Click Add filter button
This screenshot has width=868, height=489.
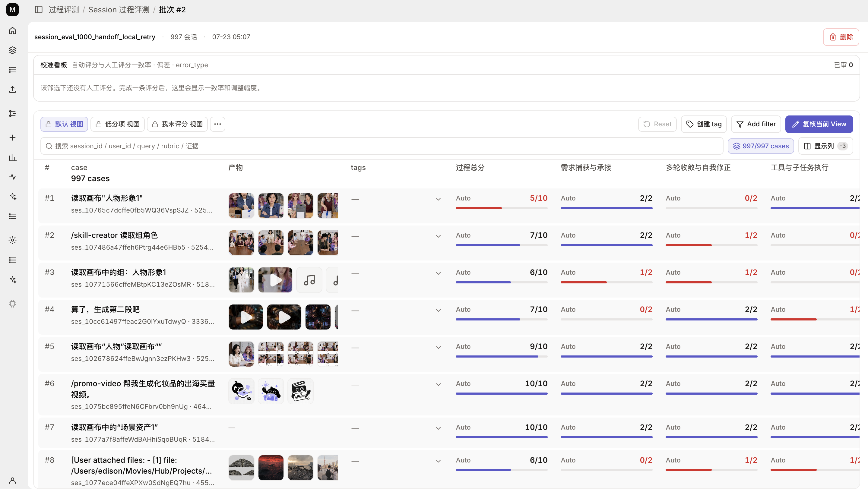756,124
